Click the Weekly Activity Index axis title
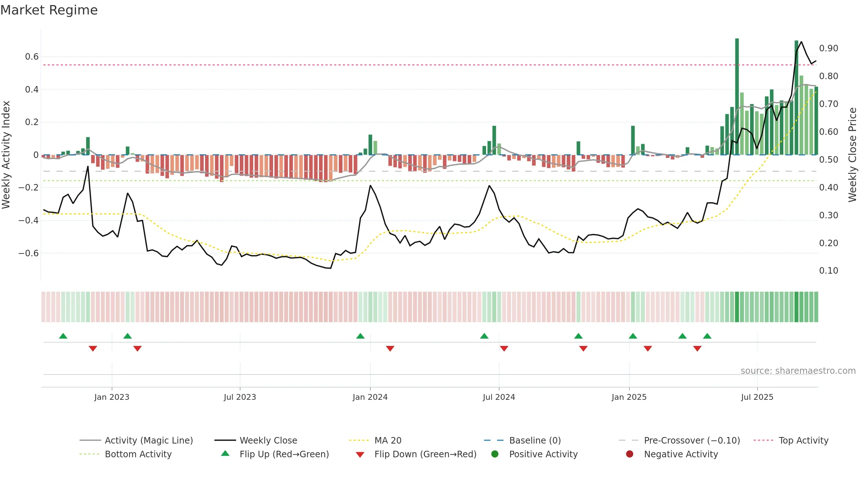The height and width of the screenshot is (488, 868). click(6, 155)
